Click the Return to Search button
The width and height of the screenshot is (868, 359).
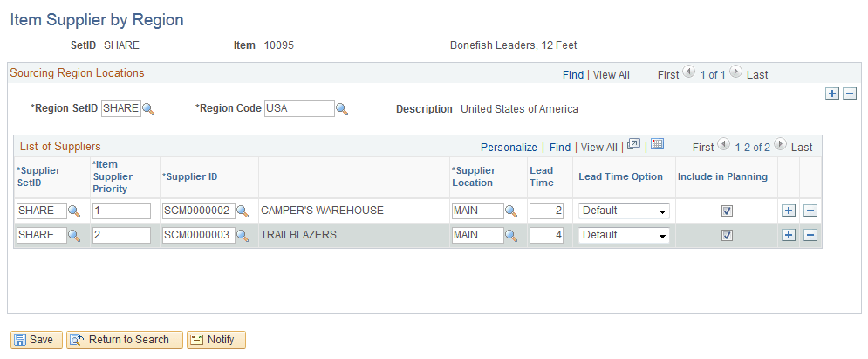click(x=125, y=340)
